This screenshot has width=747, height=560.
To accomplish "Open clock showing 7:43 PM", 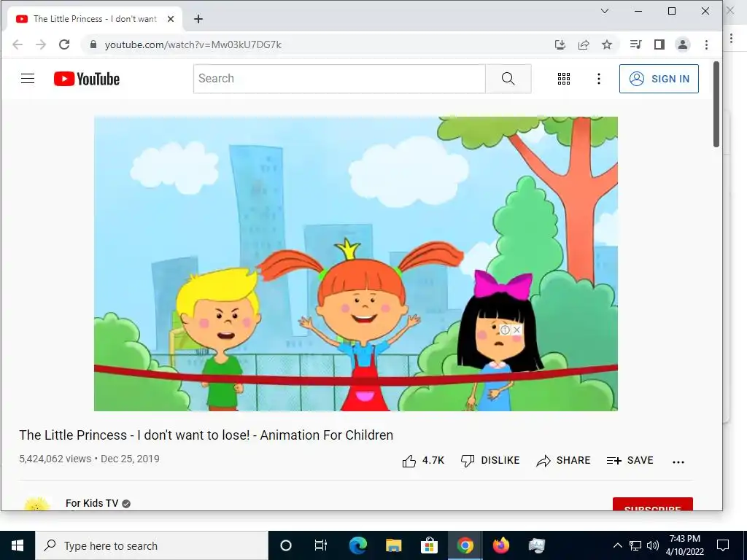I will point(684,545).
